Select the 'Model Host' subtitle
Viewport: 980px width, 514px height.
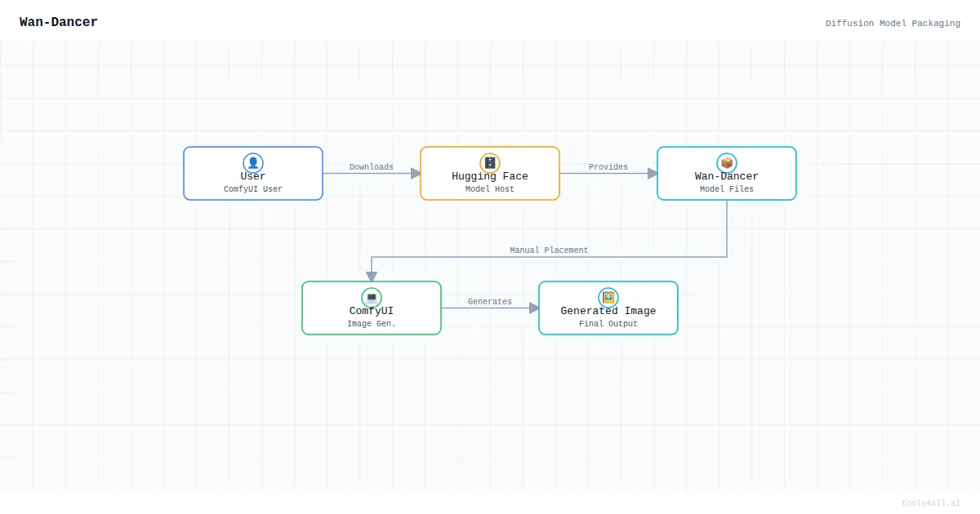tap(490, 189)
